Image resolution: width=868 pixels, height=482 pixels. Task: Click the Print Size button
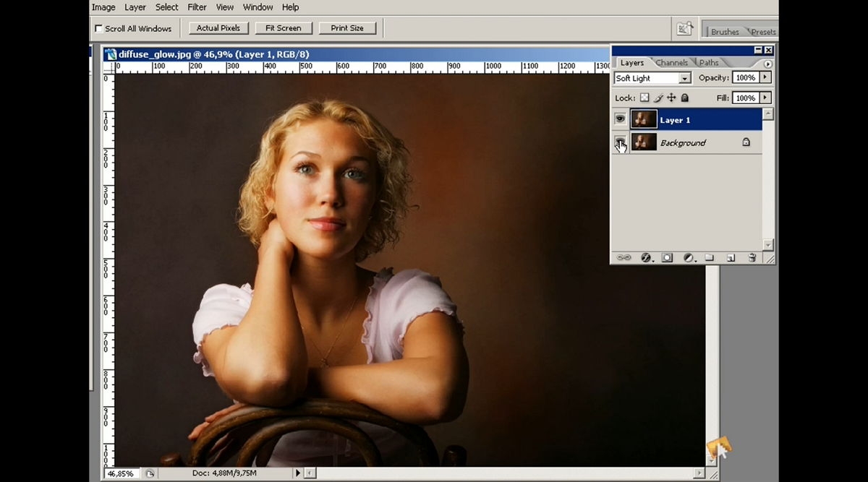tap(347, 28)
